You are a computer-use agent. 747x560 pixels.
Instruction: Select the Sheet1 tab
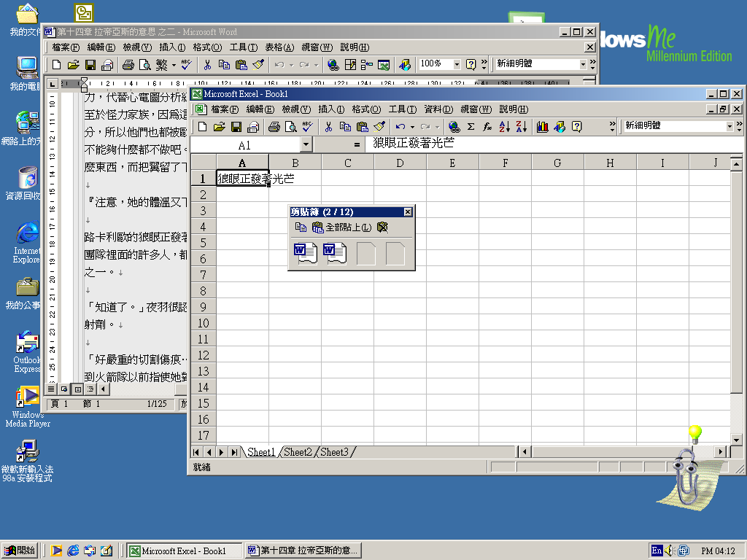(261, 452)
